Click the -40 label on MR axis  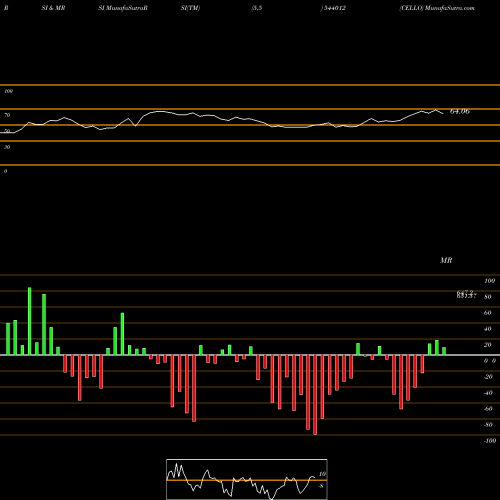point(488,393)
